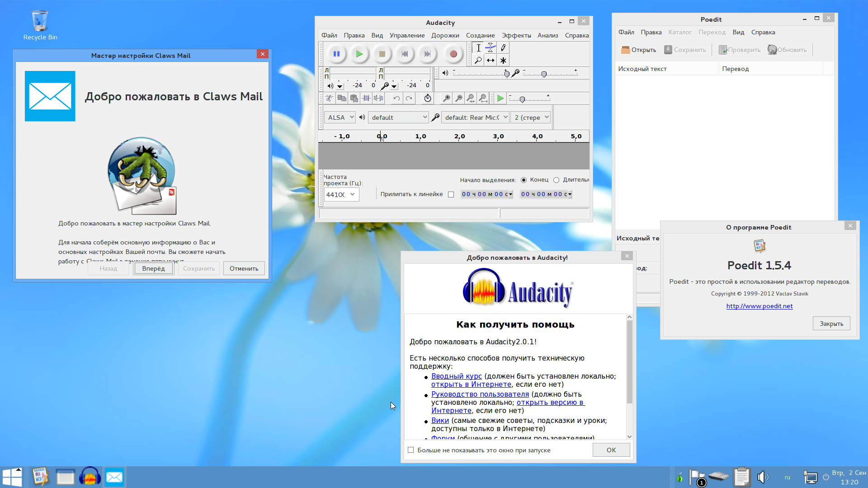The height and width of the screenshot is (488, 868).
Task: Adjust the Audacity input microphone volume slider
Action: tap(544, 74)
